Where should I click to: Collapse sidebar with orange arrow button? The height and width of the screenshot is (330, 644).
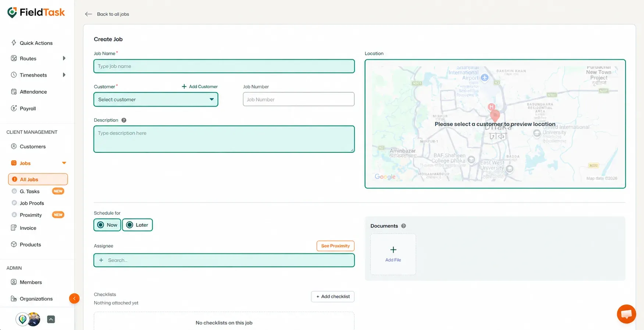pyautogui.click(x=74, y=298)
